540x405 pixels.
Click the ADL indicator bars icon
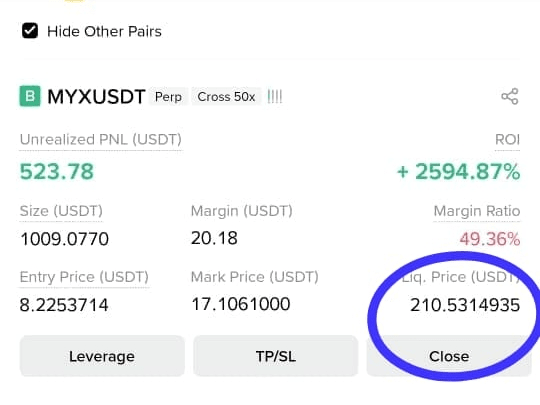(x=275, y=97)
